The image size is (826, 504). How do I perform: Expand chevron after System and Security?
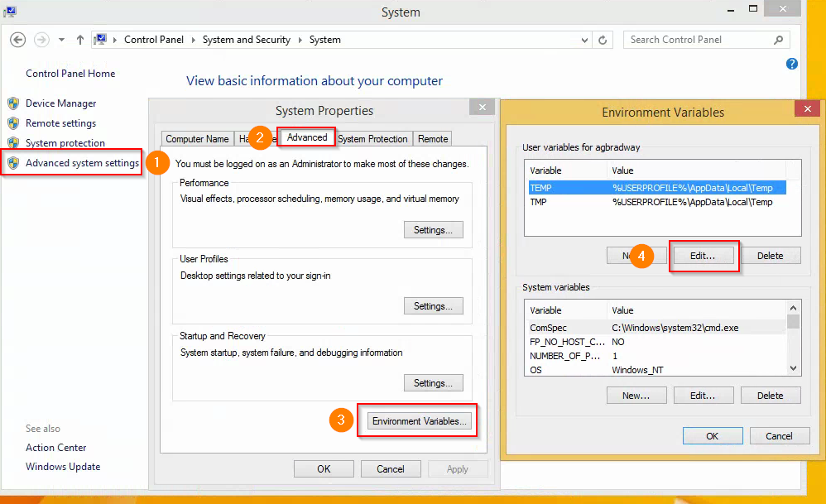[300, 40]
